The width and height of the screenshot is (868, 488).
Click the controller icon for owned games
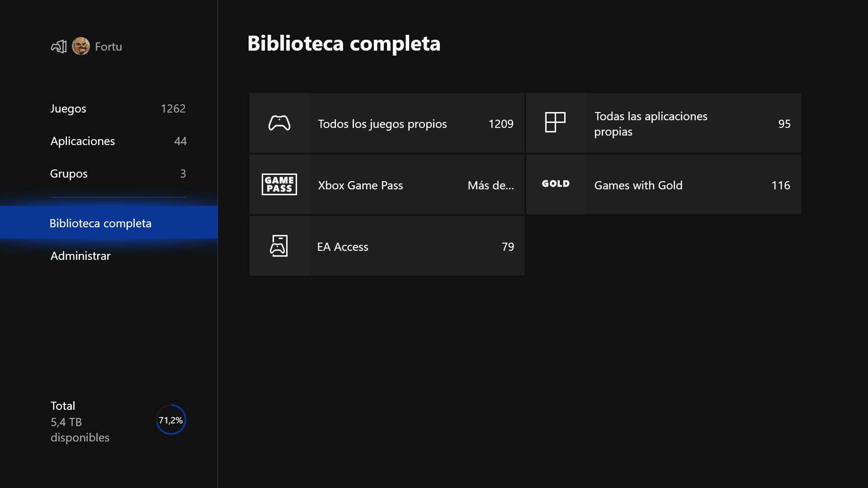coord(279,123)
